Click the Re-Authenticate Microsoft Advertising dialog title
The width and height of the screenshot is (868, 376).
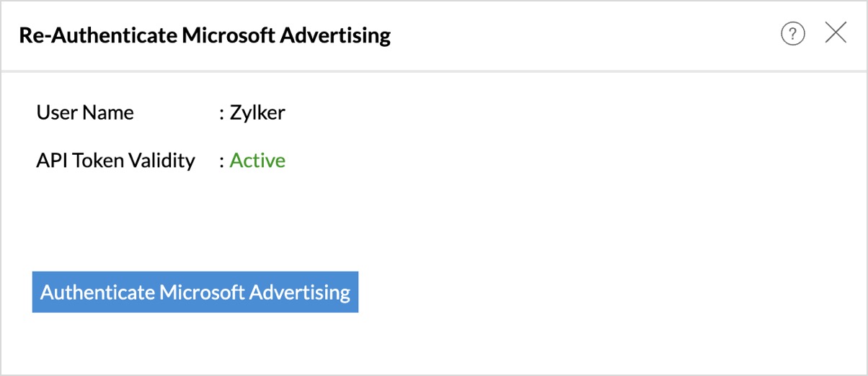205,35
